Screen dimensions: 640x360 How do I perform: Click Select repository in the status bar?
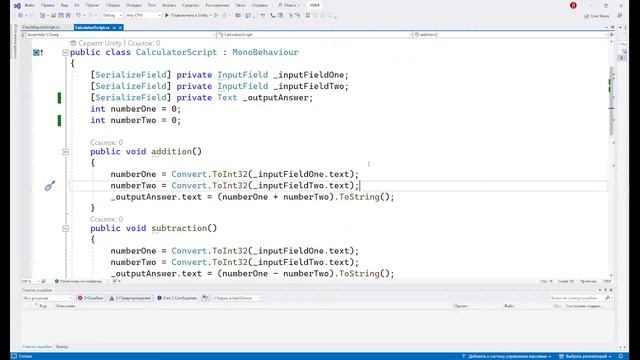[584, 356]
